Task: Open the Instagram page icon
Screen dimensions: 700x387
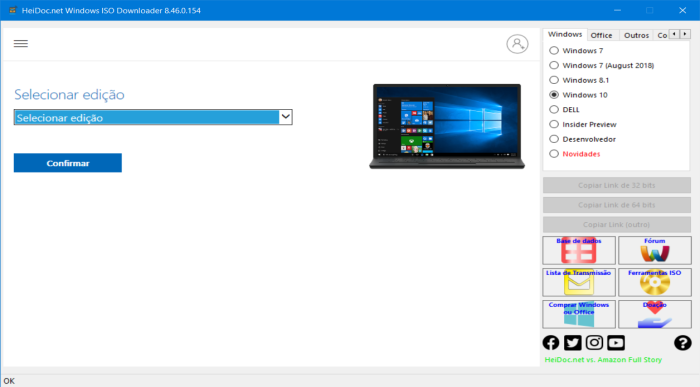Action: [594, 343]
